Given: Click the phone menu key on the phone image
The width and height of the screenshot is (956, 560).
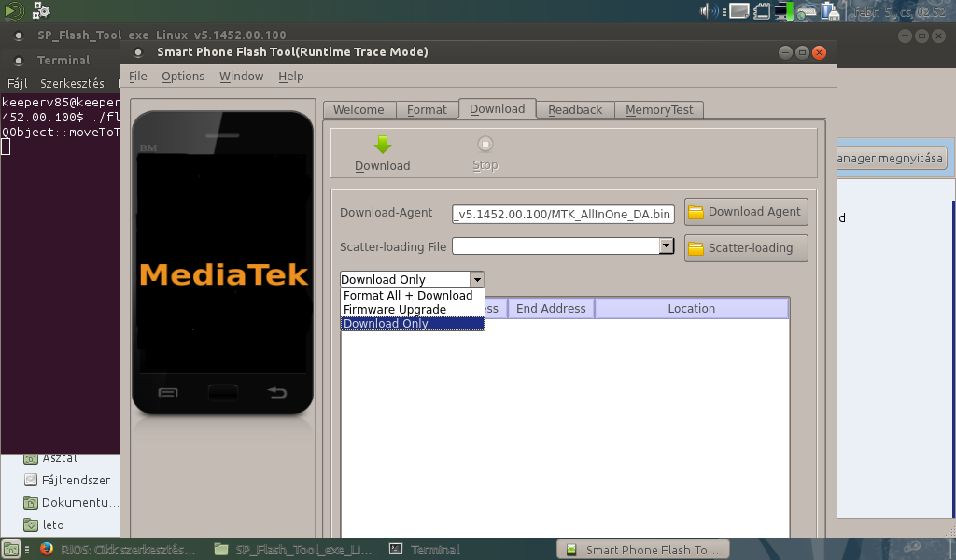Looking at the screenshot, I should tap(168, 392).
